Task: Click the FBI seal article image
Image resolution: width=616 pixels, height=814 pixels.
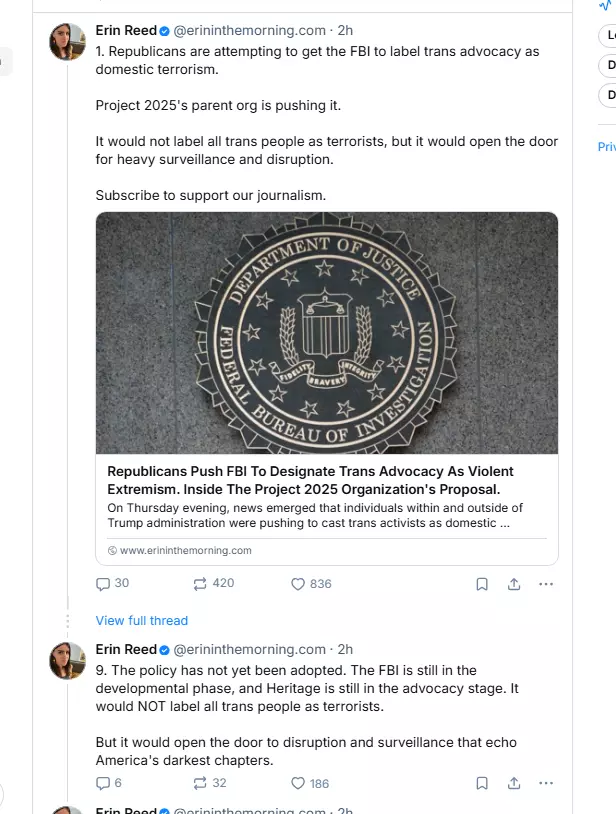Action: click(327, 332)
